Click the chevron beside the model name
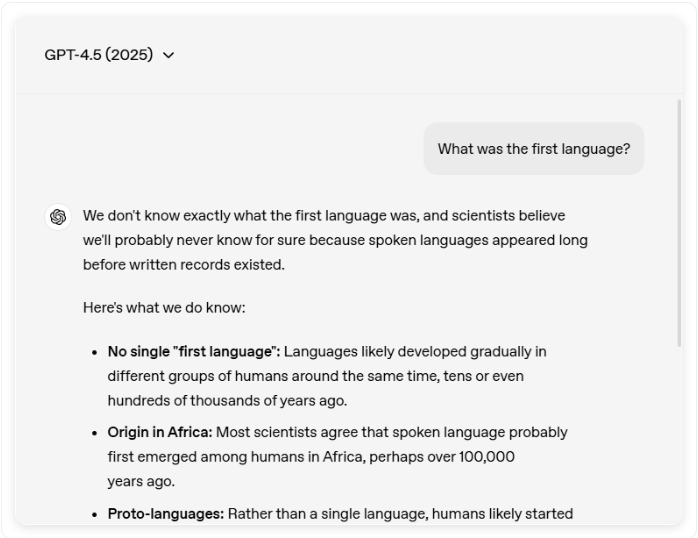This screenshot has height=538, width=698. (168, 55)
